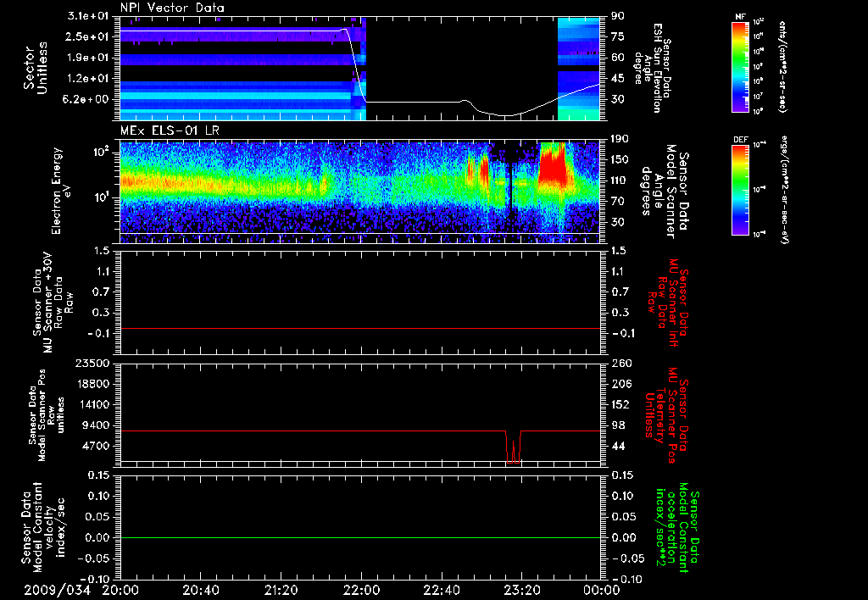Click the white sun elevation curve minimum
The image size is (868, 600).
click(508, 116)
